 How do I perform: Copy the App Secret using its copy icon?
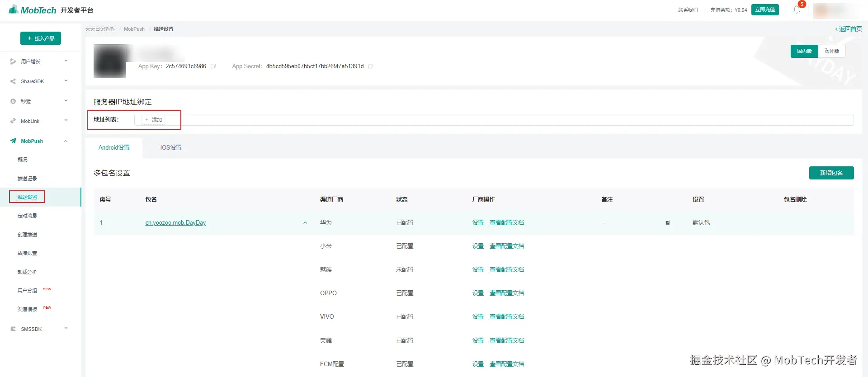point(371,66)
